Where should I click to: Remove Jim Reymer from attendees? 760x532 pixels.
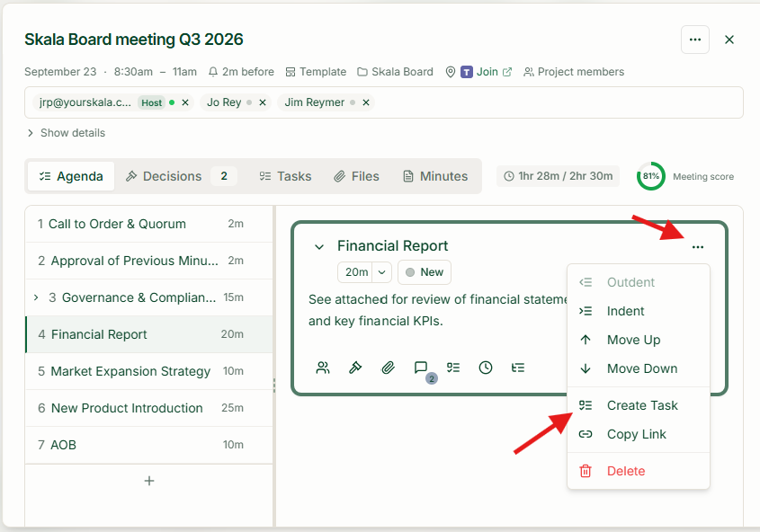coord(366,102)
